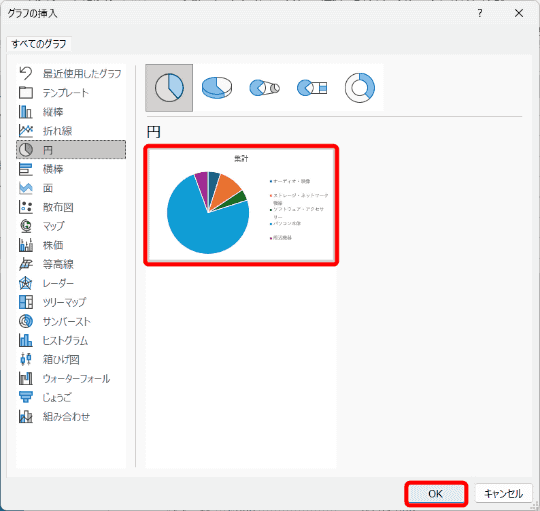
Task: Click the pie chart preview thumbnail
Action: (x=241, y=205)
